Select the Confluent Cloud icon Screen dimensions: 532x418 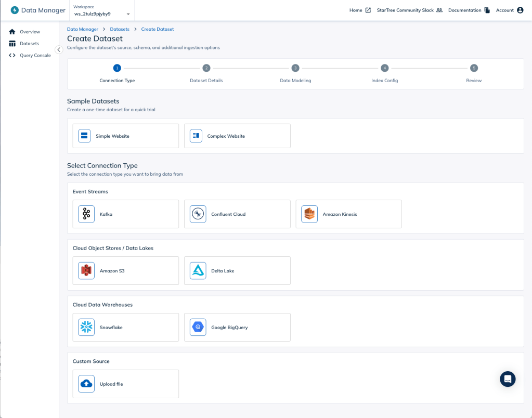pyautogui.click(x=198, y=214)
